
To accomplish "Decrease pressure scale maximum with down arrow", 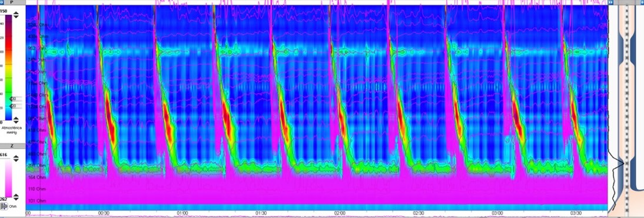I will pos(16,17).
